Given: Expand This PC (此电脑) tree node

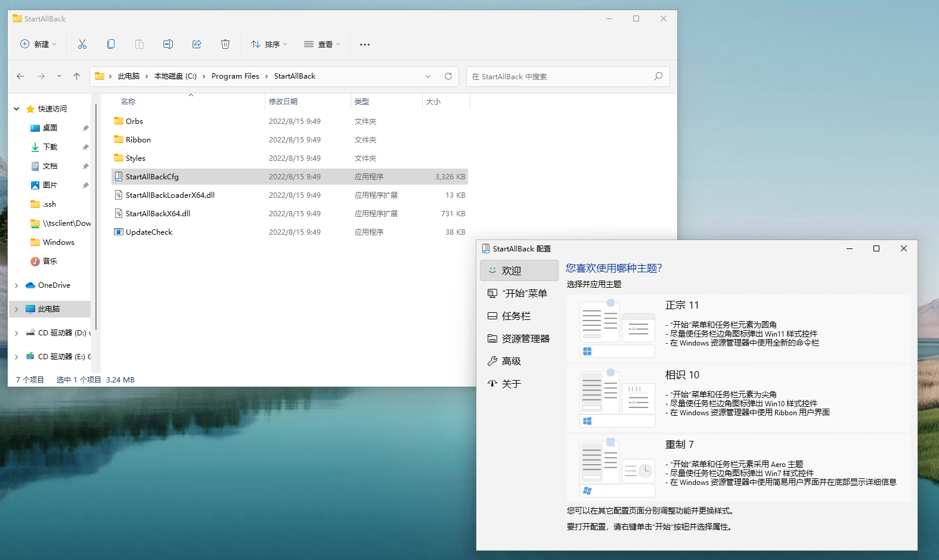Looking at the screenshot, I should tap(17, 309).
